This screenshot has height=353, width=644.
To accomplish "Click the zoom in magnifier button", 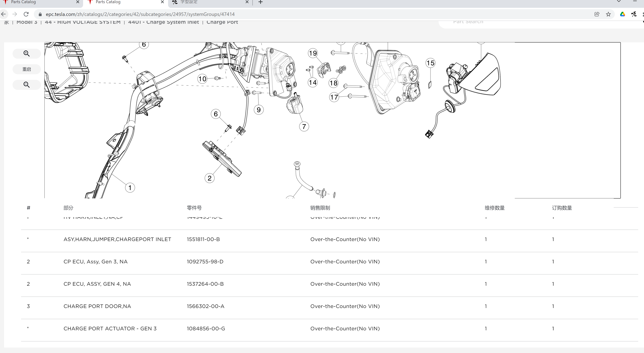I will (x=27, y=53).
